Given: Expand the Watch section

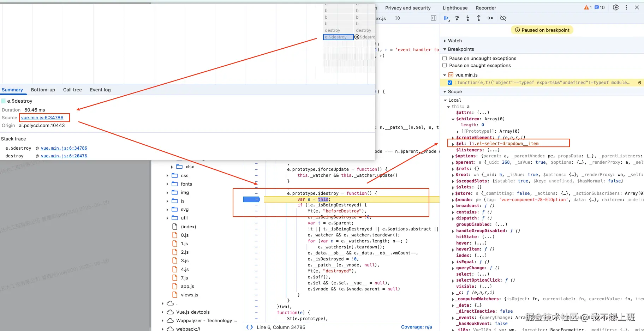Looking at the screenshot, I should coord(445,41).
